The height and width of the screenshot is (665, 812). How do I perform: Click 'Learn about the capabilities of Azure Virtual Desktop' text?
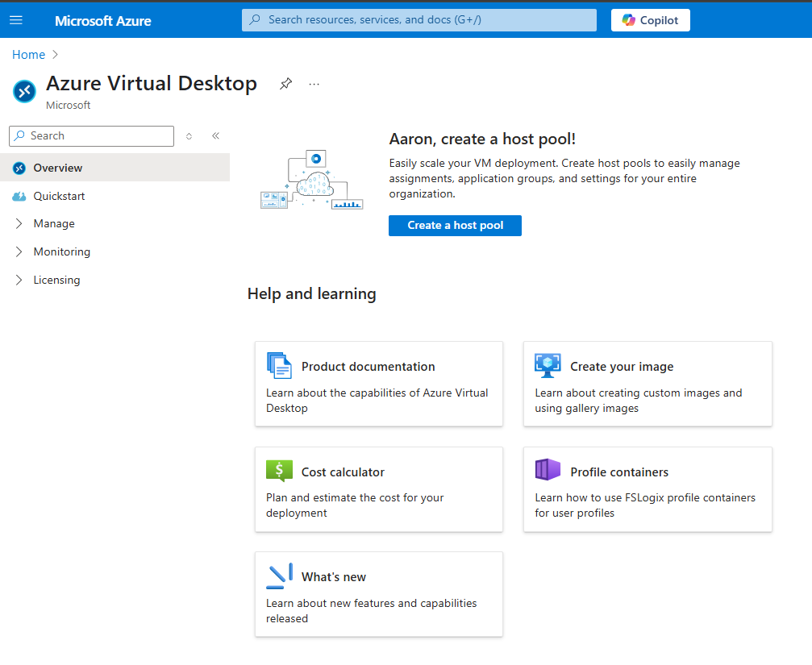377,401
